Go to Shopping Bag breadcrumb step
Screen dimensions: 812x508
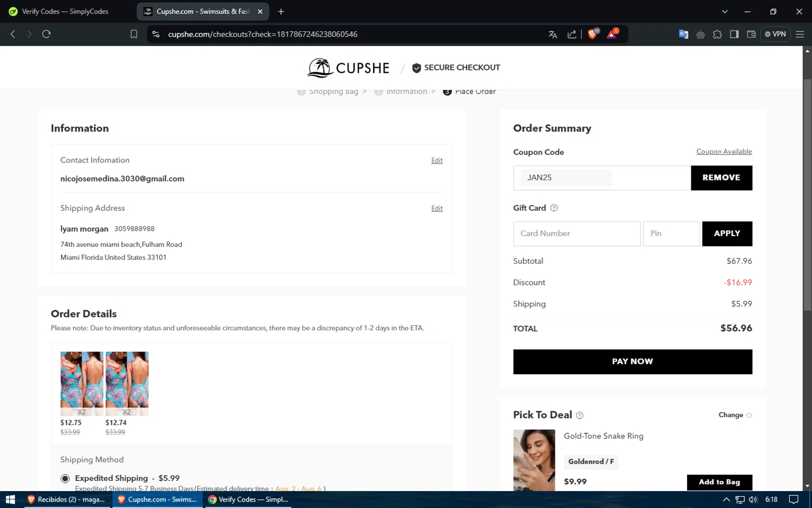point(333,92)
